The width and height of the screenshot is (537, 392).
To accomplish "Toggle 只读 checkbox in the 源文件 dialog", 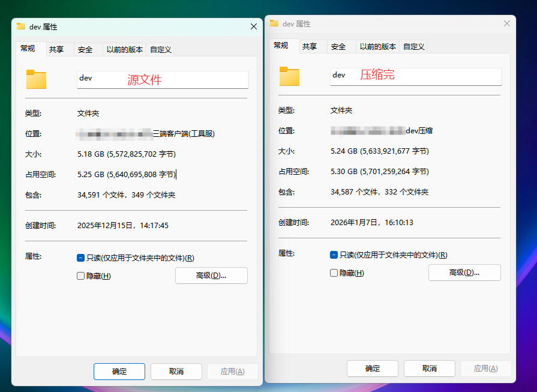I will coord(80,258).
